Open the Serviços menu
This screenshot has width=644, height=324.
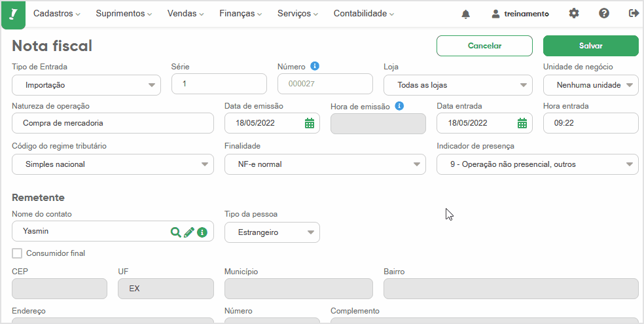(x=298, y=14)
